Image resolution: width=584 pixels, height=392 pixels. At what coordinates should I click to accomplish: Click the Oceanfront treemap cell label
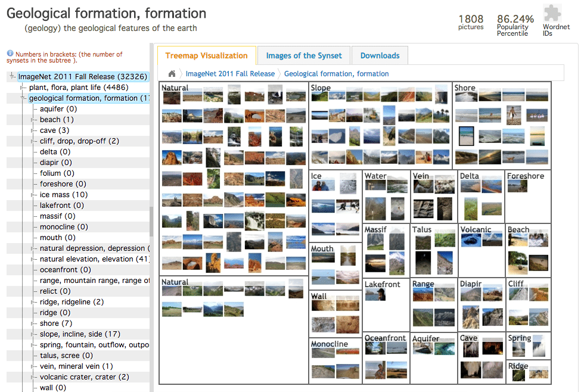(385, 338)
